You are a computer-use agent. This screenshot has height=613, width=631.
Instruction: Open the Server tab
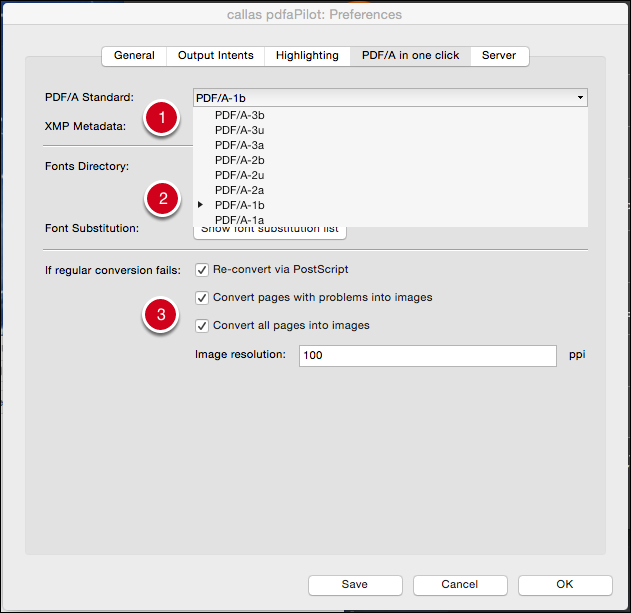point(499,56)
